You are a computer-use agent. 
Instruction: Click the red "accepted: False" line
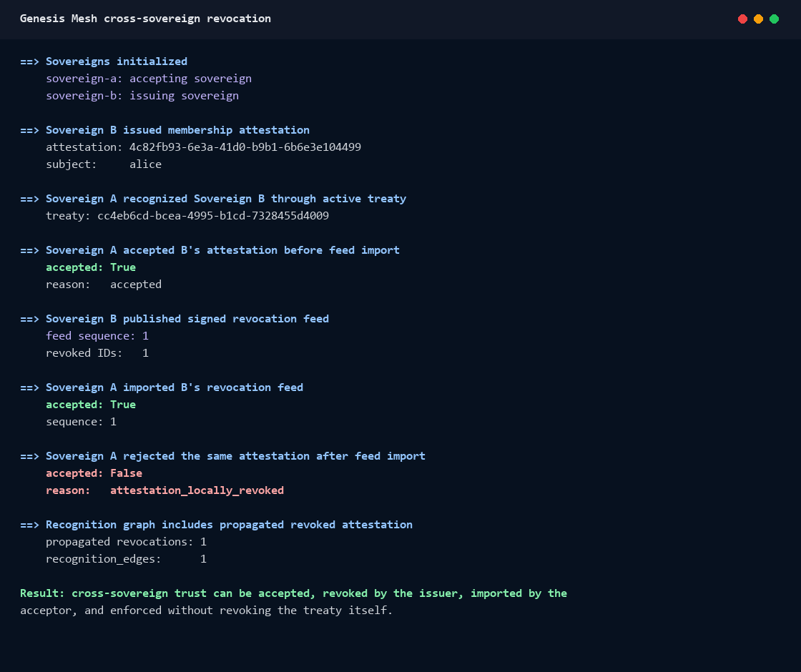94,473
